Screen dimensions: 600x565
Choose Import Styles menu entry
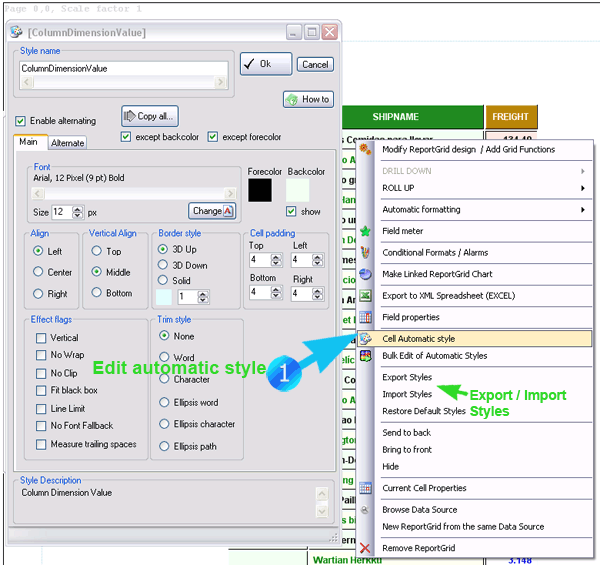click(x=407, y=394)
